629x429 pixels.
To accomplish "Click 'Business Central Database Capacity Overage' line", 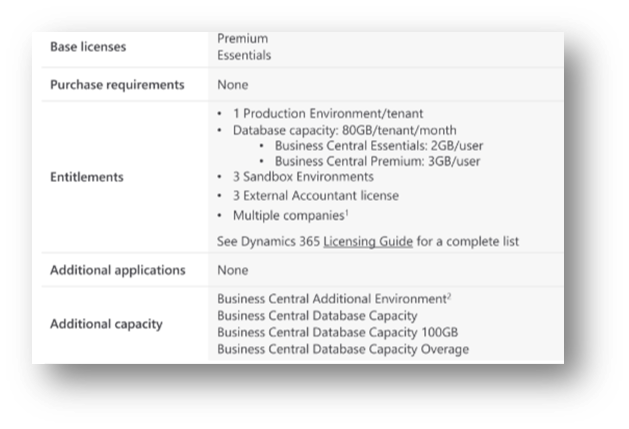I will click(x=343, y=350).
